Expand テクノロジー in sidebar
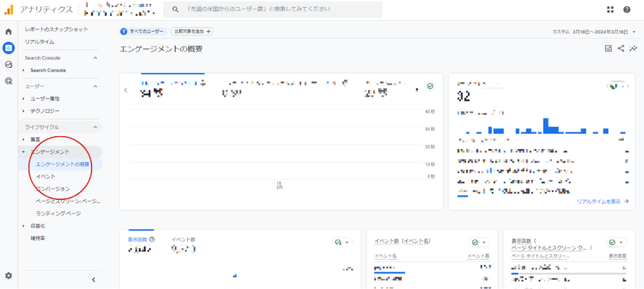 pyautogui.click(x=44, y=111)
